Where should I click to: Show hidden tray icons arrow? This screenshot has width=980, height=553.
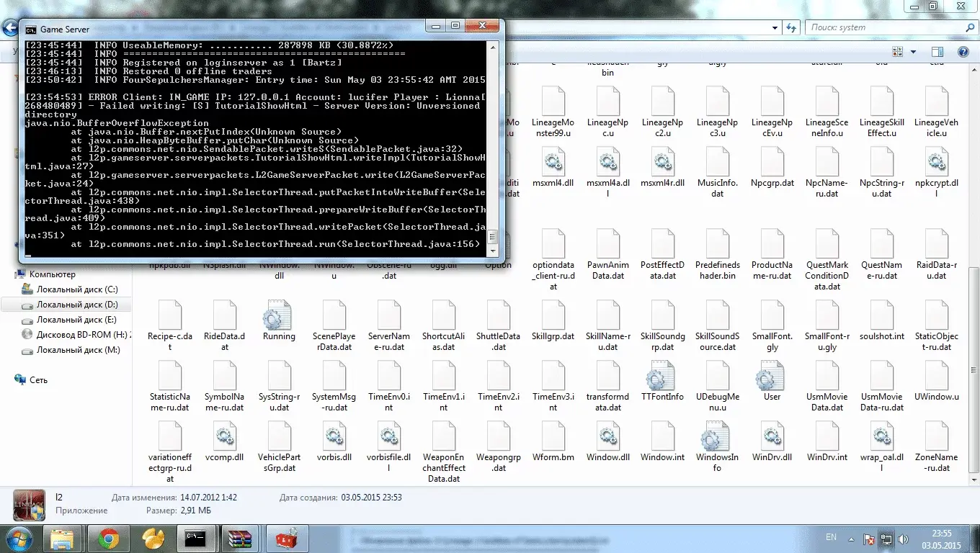pyautogui.click(x=851, y=539)
